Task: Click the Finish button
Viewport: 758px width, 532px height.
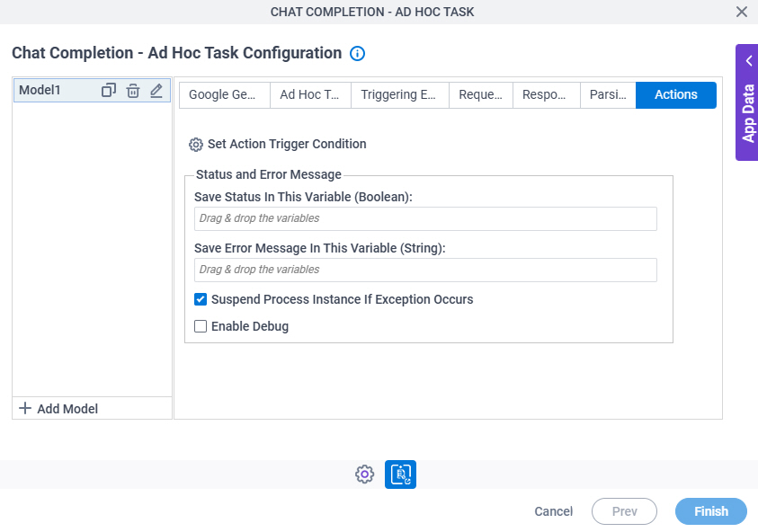Action: (711, 511)
